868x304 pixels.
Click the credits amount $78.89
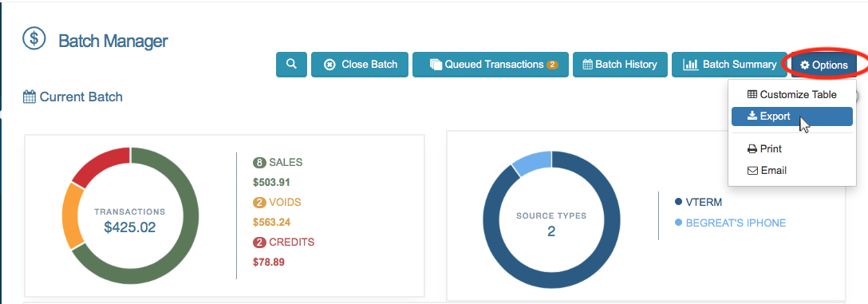pyautogui.click(x=269, y=262)
